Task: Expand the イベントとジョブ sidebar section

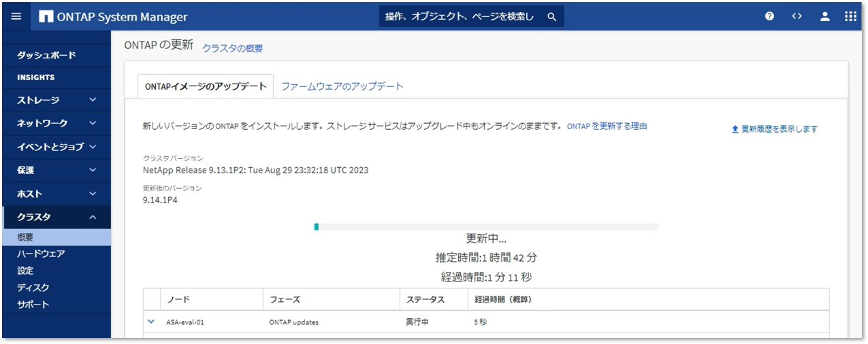Action: tap(56, 147)
